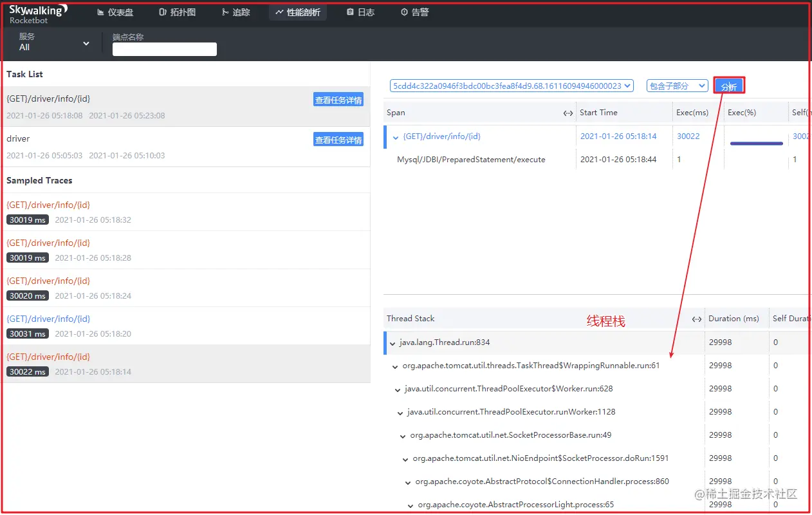Open the 告警 alarm tab
Viewport: 812px width, 515px height.
414,12
